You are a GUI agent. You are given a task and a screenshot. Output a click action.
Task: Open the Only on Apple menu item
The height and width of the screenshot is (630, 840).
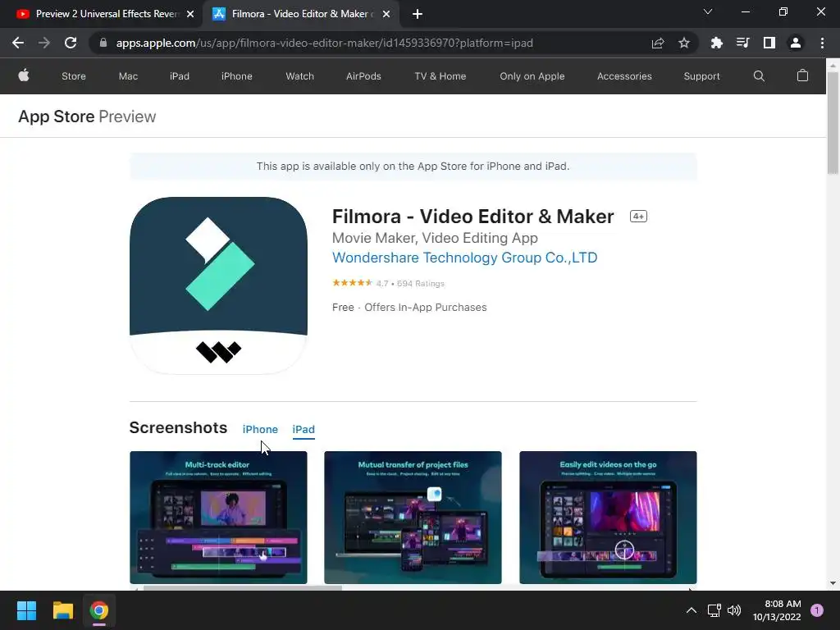pyautogui.click(x=532, y=76)
